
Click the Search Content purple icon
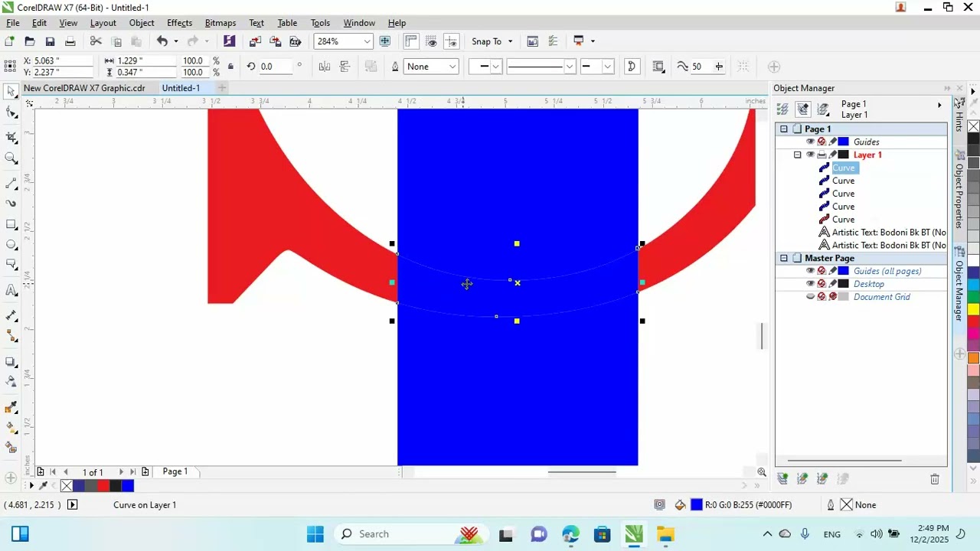pos(229,41)
